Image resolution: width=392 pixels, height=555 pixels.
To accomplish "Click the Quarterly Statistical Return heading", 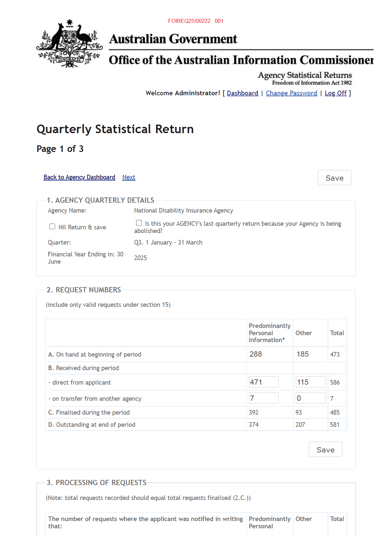I will 115,129.
